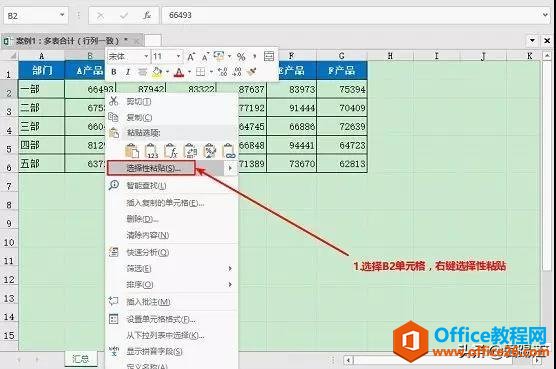Screen dimensions: 556x369
Task: Toggle italic formatting in mini toolbar
Action: (x=128, y=72)
